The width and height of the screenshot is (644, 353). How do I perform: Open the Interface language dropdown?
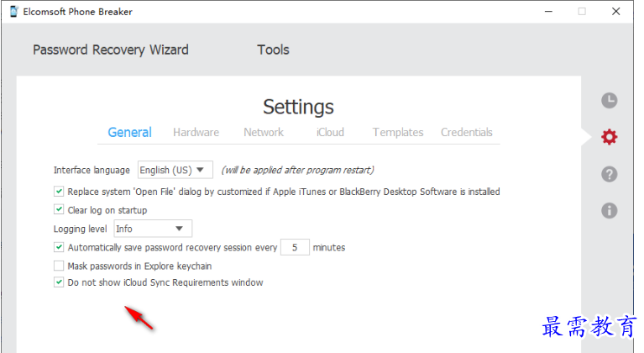(175, 170)
